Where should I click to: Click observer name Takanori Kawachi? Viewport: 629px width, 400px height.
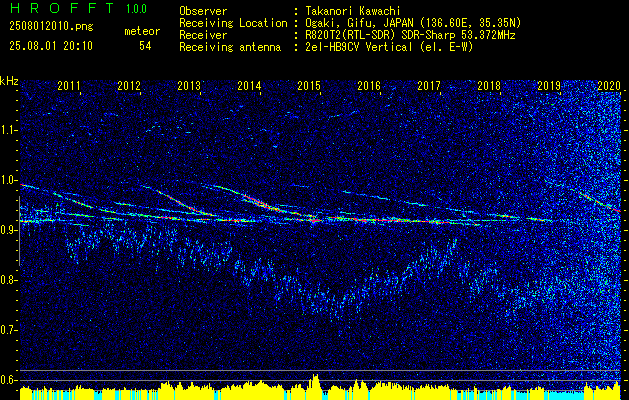351,11
